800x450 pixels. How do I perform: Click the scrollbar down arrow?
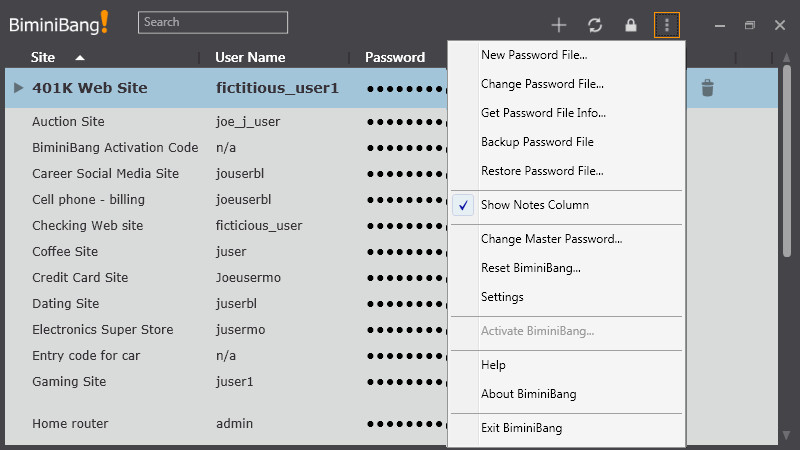(x=786, y=435)
